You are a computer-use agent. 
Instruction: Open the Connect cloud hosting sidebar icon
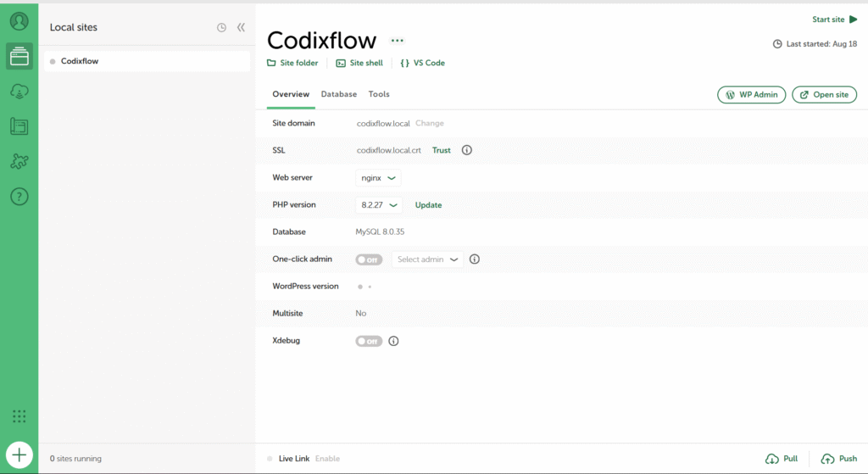point(19,92)
